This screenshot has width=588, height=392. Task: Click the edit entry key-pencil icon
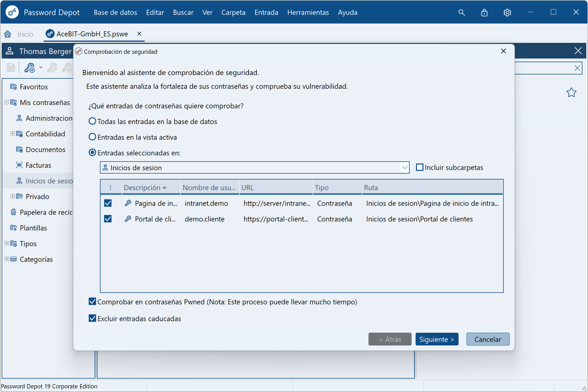click(52, 67)
